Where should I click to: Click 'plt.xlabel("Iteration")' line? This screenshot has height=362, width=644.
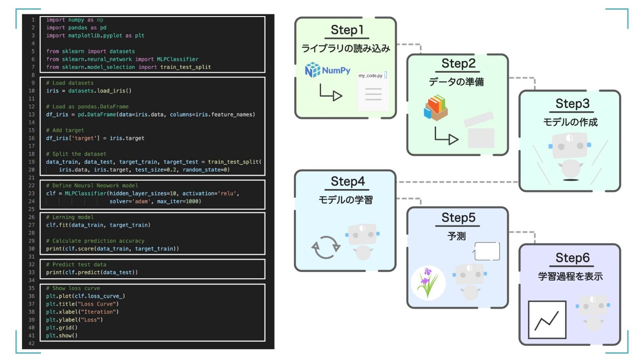[83, 312]
